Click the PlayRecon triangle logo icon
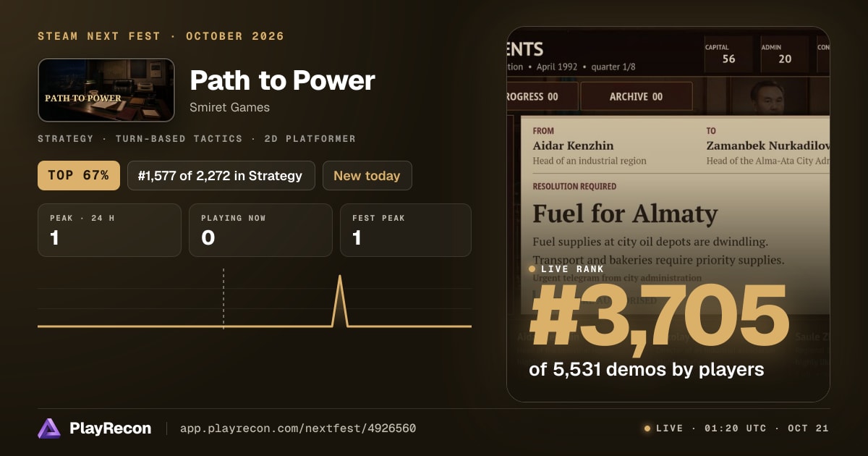The image size is (868, 456). (49, 428)
